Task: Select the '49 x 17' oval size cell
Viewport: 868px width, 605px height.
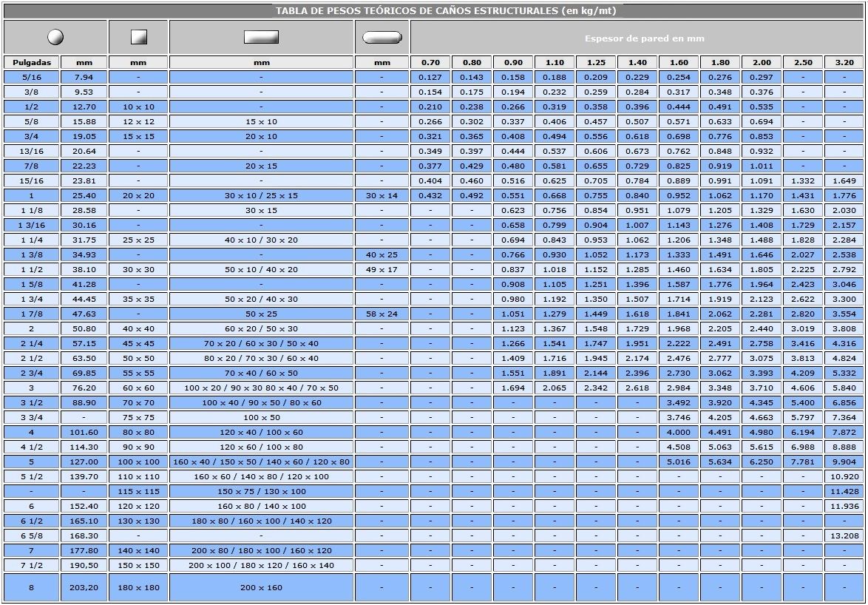Action: click(382, 269)
